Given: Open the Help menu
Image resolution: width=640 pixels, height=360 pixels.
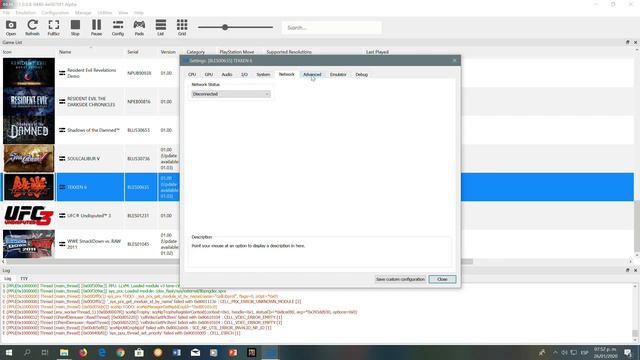Looking at the screenshot, I should 139,13.
